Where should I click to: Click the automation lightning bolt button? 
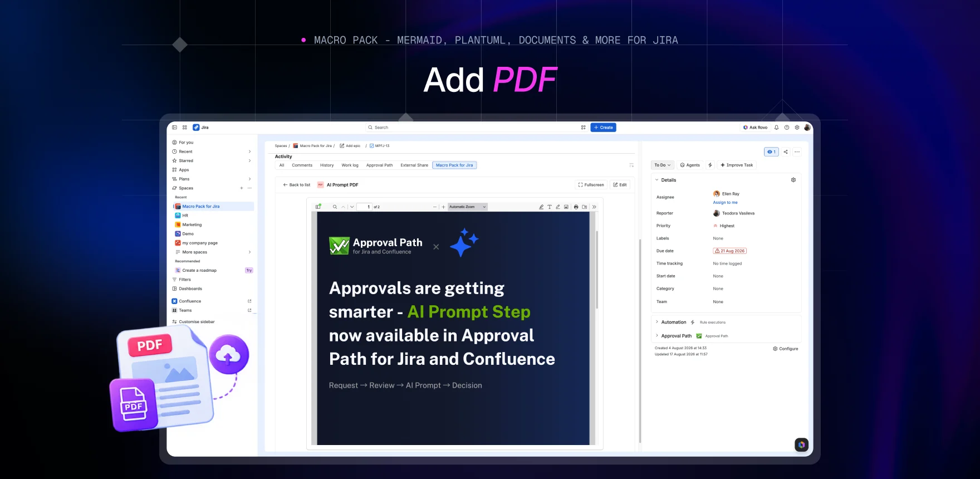710,165
